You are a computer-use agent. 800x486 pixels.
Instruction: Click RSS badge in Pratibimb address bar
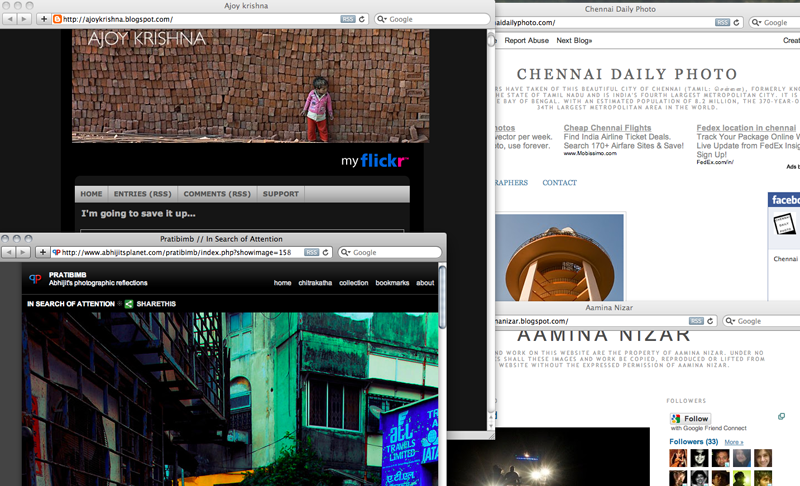[x=312, y=252]
